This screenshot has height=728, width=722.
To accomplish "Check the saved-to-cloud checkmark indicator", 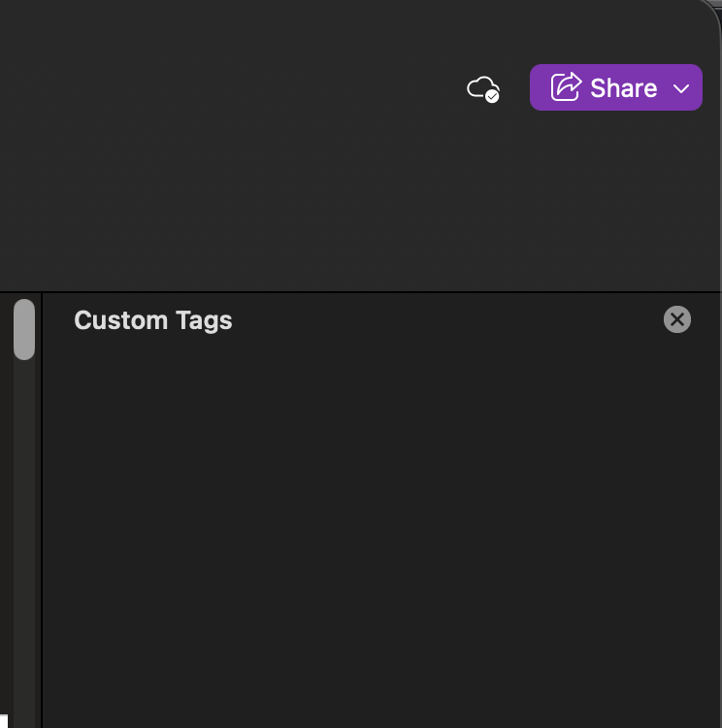I will point(492,96).
